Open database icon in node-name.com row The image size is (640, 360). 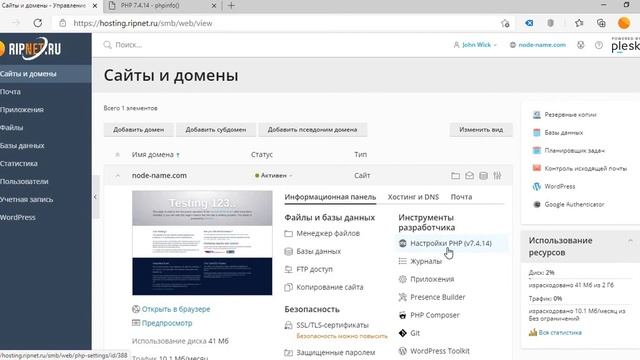click(x=483, y=176)
